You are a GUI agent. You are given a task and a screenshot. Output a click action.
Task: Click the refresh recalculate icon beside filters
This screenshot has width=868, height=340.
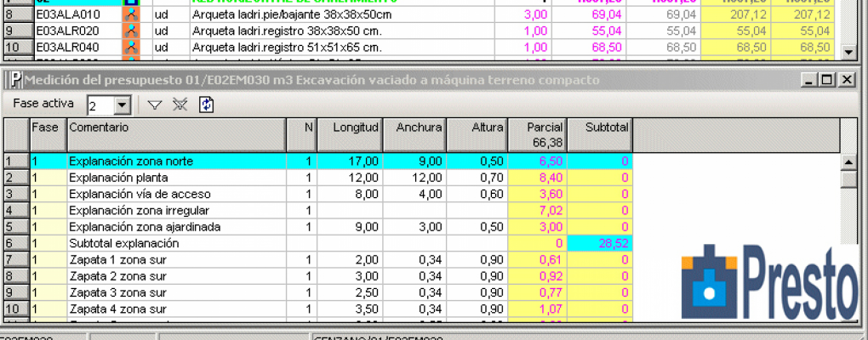[x=206, y=105]
